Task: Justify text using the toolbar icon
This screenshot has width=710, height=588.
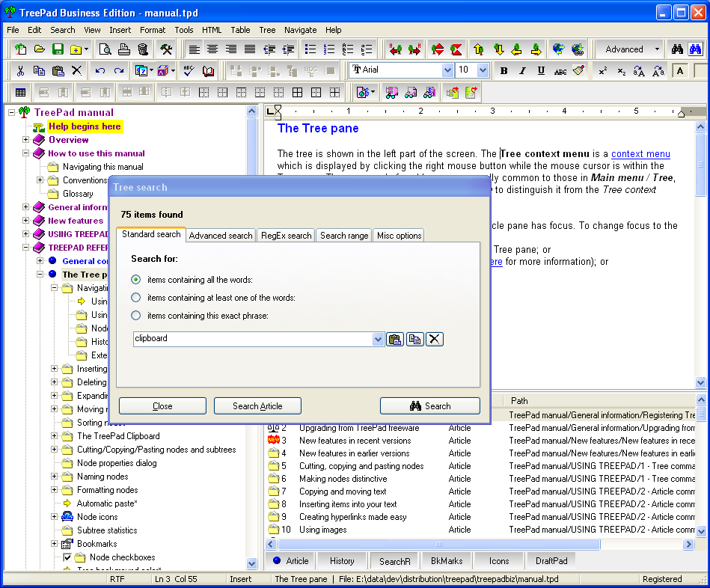Action: click(250, 49)
